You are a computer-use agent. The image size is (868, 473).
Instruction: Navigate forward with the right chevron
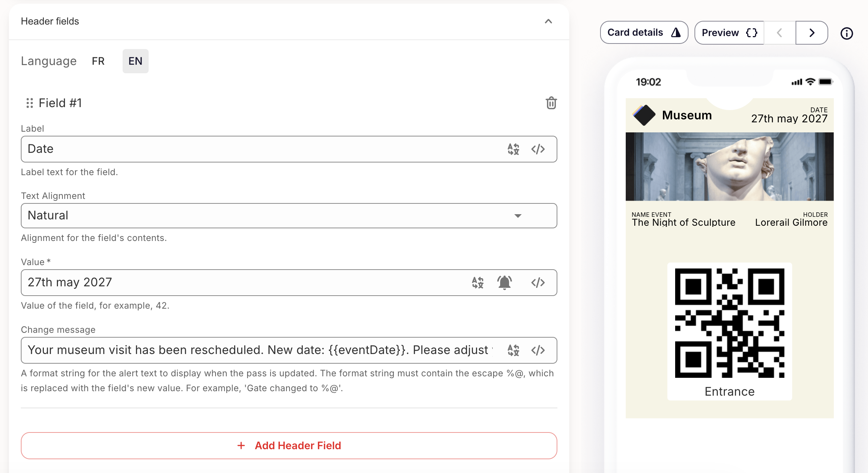pyautogui.click(x=812, y=33)
